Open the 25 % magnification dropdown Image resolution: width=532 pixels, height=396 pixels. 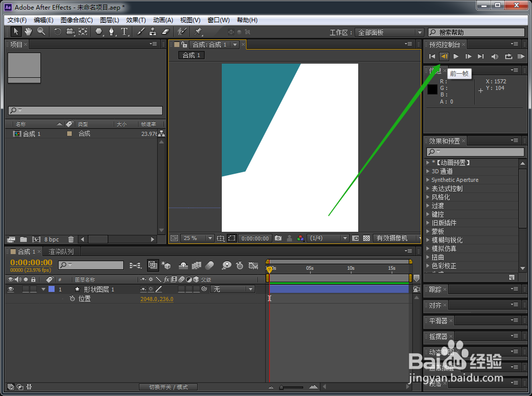point(197,238)
